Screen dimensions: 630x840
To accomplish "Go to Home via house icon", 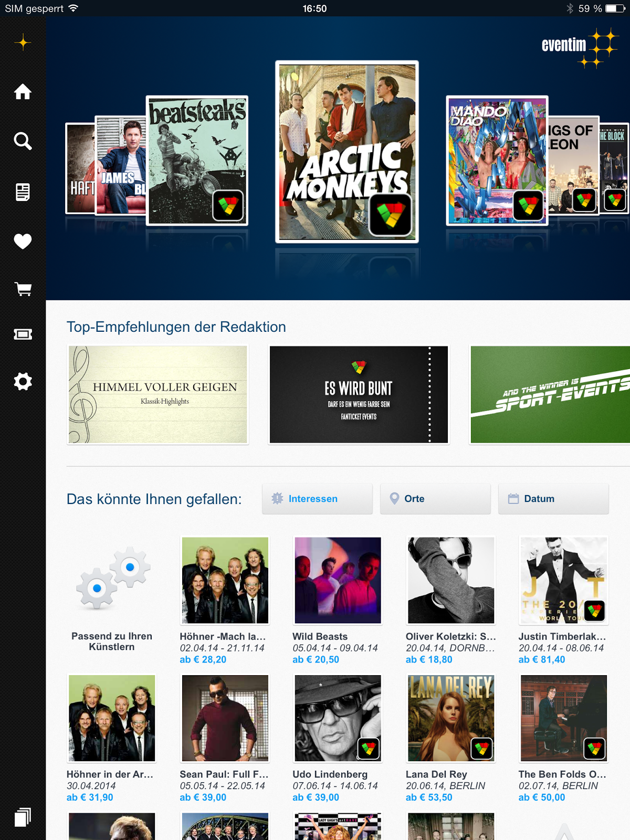I will [23, 92].
